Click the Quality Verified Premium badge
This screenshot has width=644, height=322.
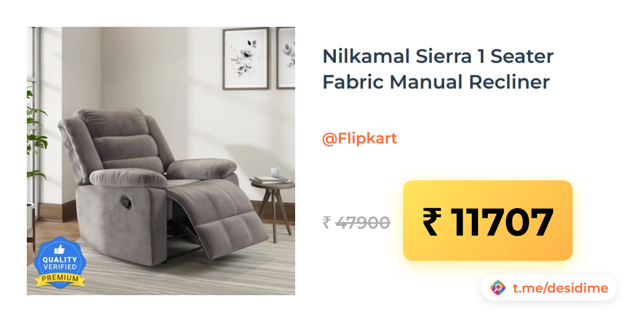click(60, 262)
